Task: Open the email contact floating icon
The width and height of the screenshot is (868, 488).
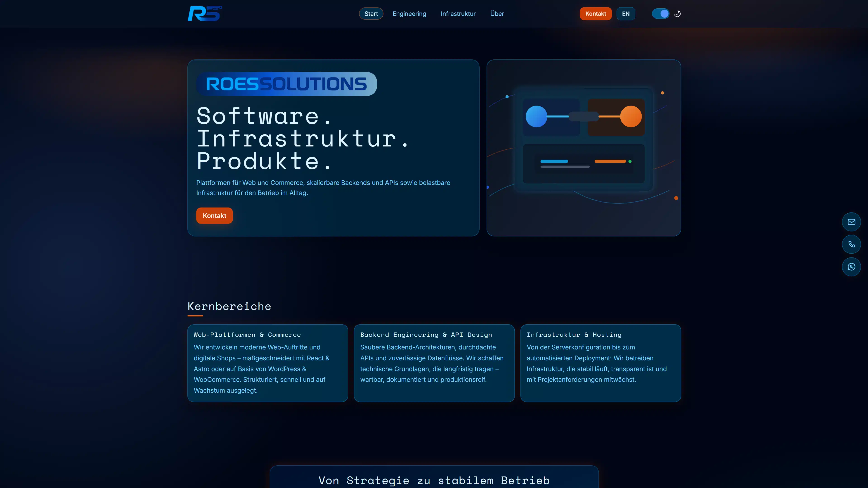Action: pyautogui.click(x=851, y=222)
